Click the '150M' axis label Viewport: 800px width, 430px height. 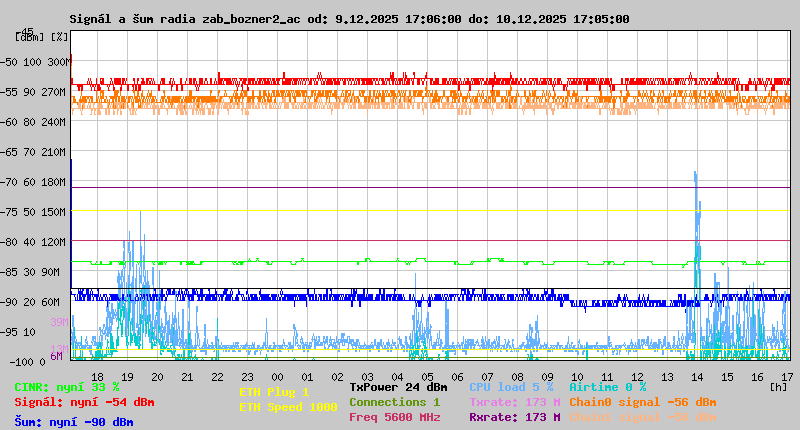tap(54, 212)
